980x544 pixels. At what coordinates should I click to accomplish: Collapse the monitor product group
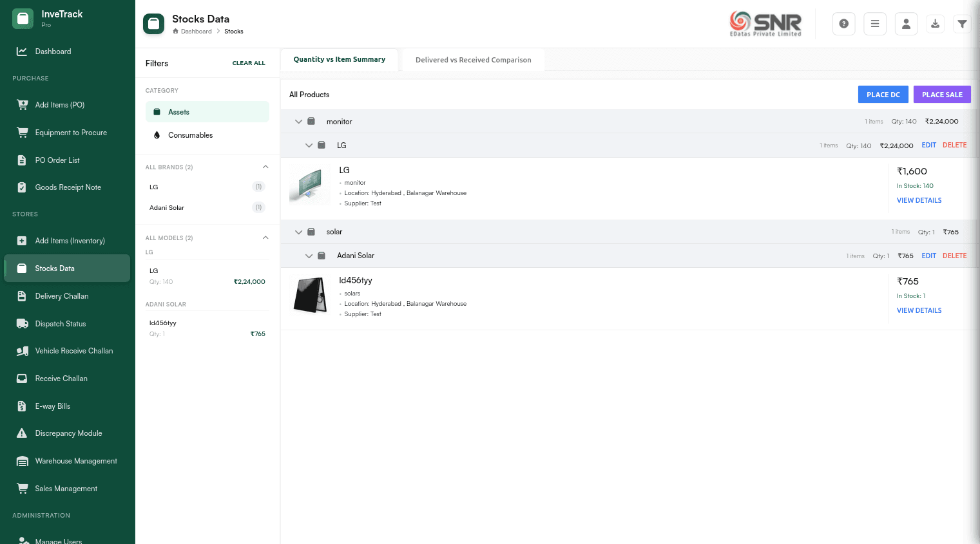[x=298, y=122]
